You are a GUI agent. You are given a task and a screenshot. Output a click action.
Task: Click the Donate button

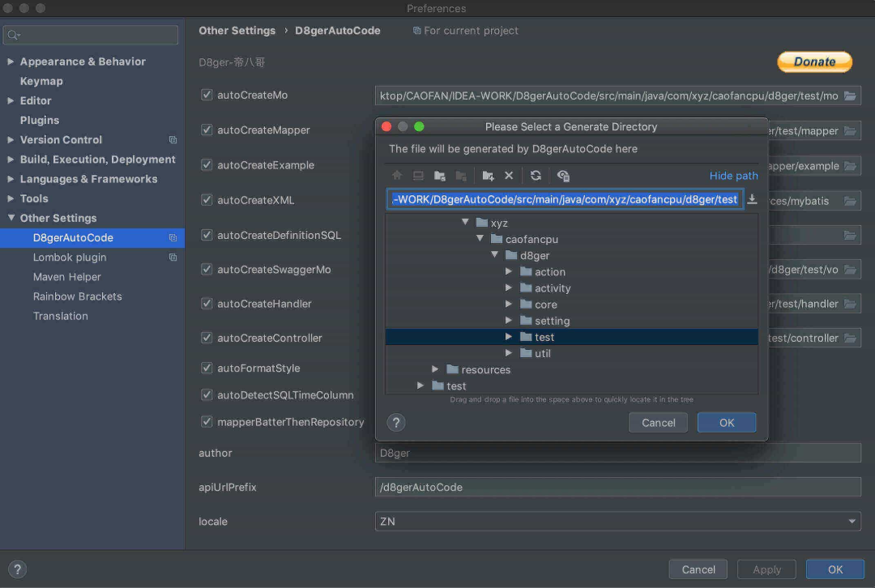point(815,62)
